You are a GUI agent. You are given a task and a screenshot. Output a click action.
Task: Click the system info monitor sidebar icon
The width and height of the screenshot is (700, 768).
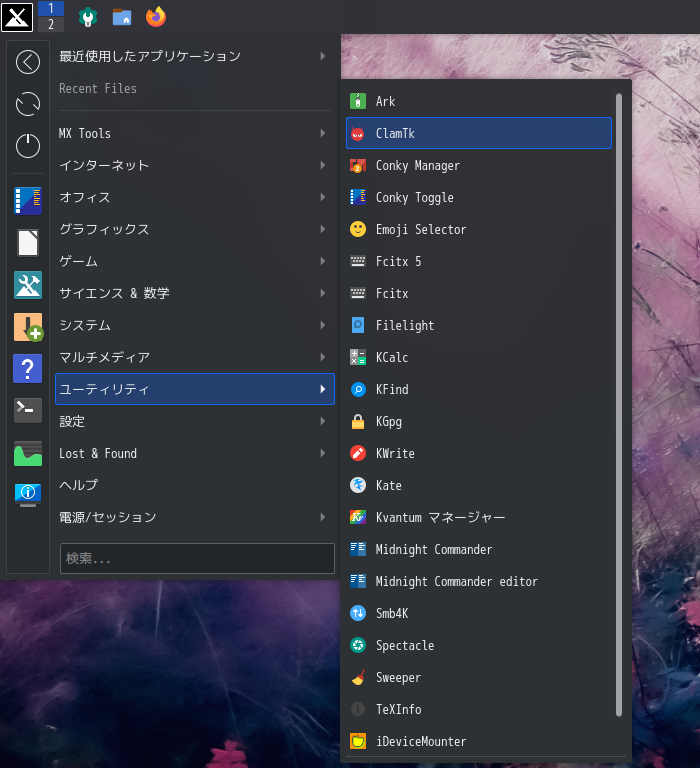coord(28,495)
